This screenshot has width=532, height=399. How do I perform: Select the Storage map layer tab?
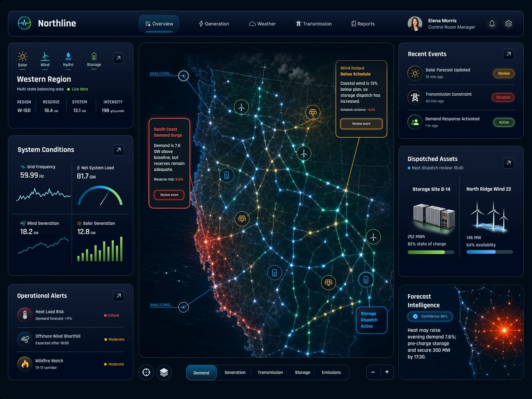click(302, 372)
